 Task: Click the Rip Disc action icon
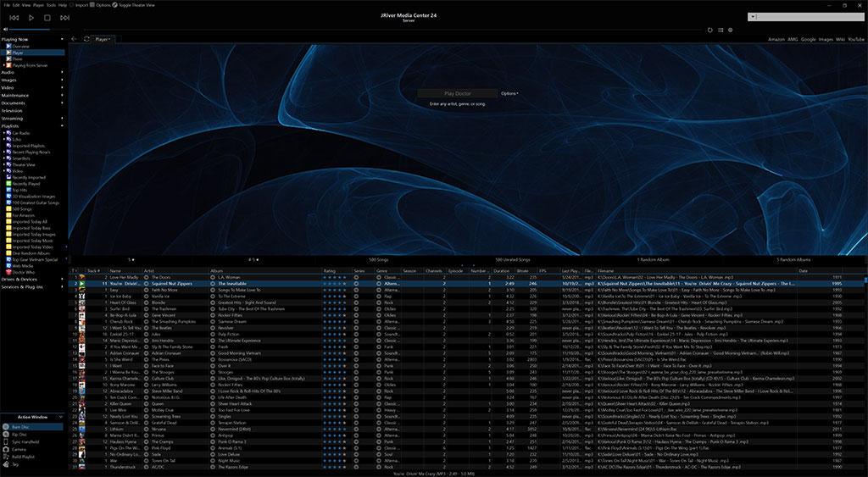[6, 435]
